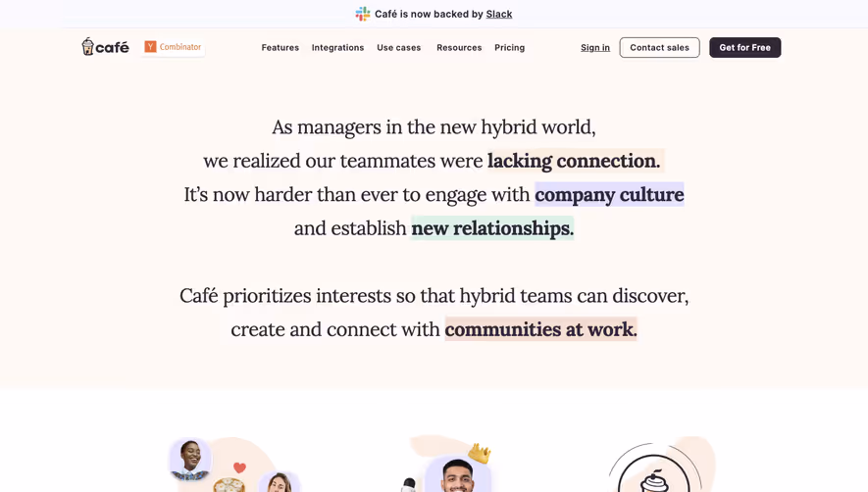The image size is (868, 492).
Task: Click the 'new relationships.' highlighted text
Action: (492, 228)
